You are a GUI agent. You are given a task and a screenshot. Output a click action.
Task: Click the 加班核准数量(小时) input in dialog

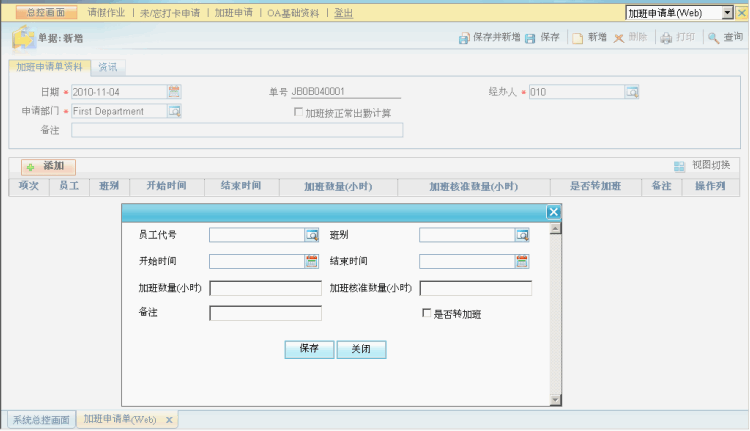pos(475,288)
